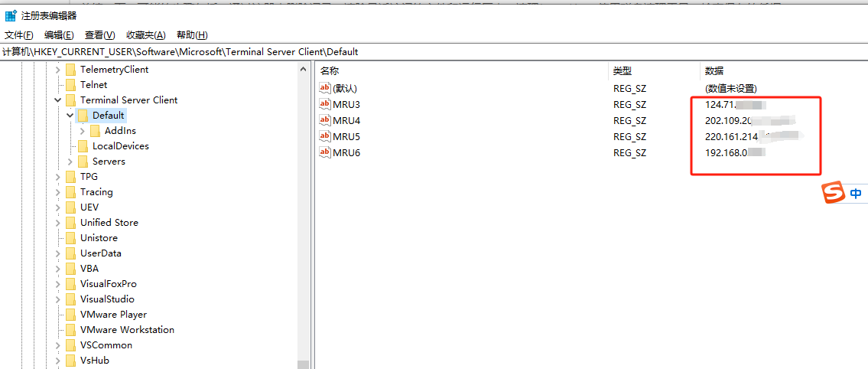Click the string icon for (默认) value
The width and height of the screenshot is (868, 369).
[x=325, y=87]
